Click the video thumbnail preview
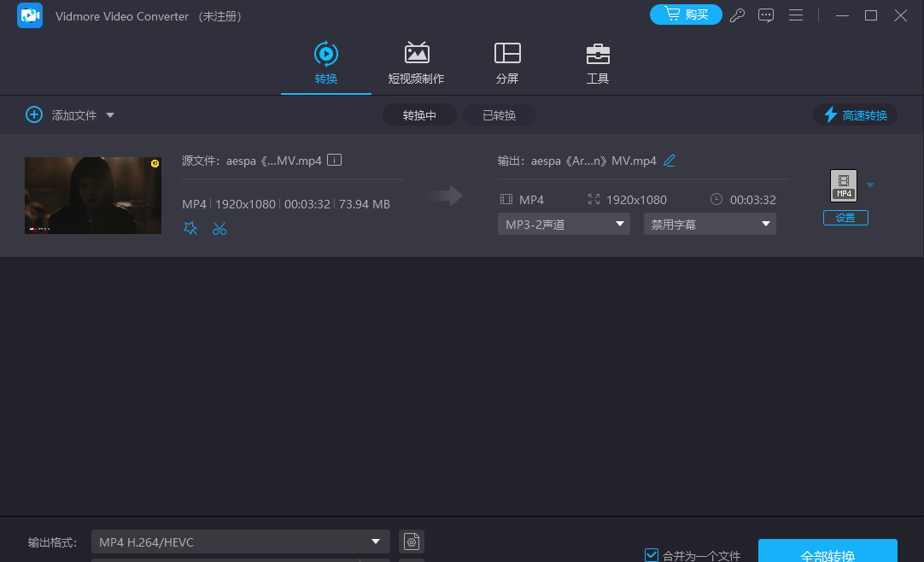The image size is (924, 562). (x=92, y=195)
